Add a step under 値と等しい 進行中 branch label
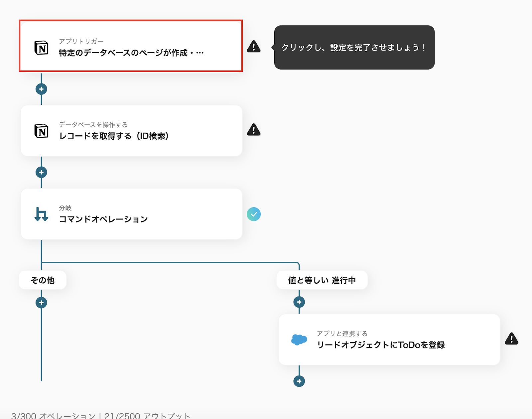 pyautogui.click(x=299, y=302)
